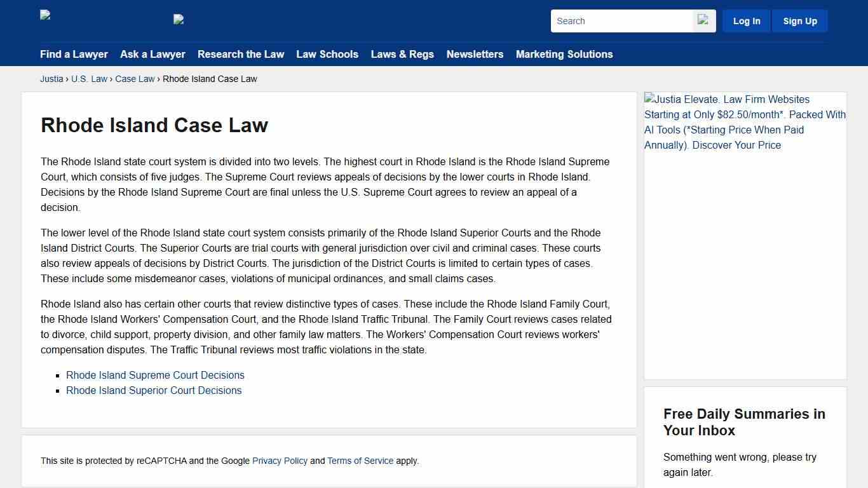
Task: Open the Newsletters page
Action: [x=475, y=55]
